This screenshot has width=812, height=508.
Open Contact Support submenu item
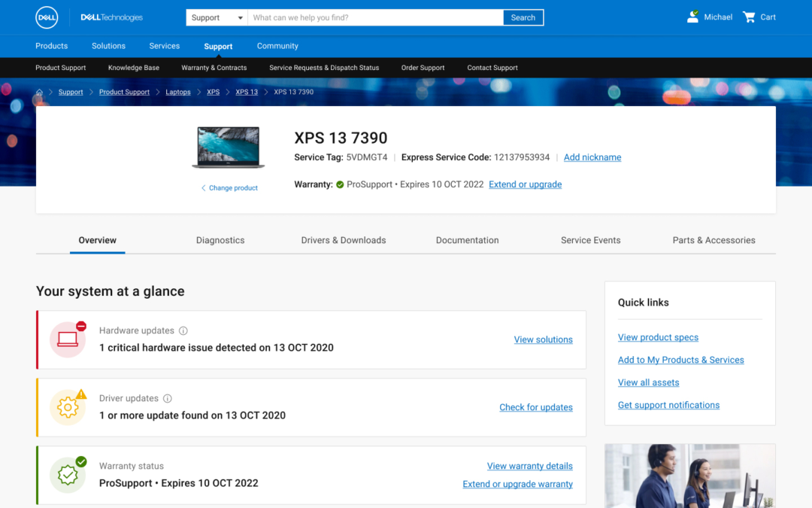[x=492, y=68]
